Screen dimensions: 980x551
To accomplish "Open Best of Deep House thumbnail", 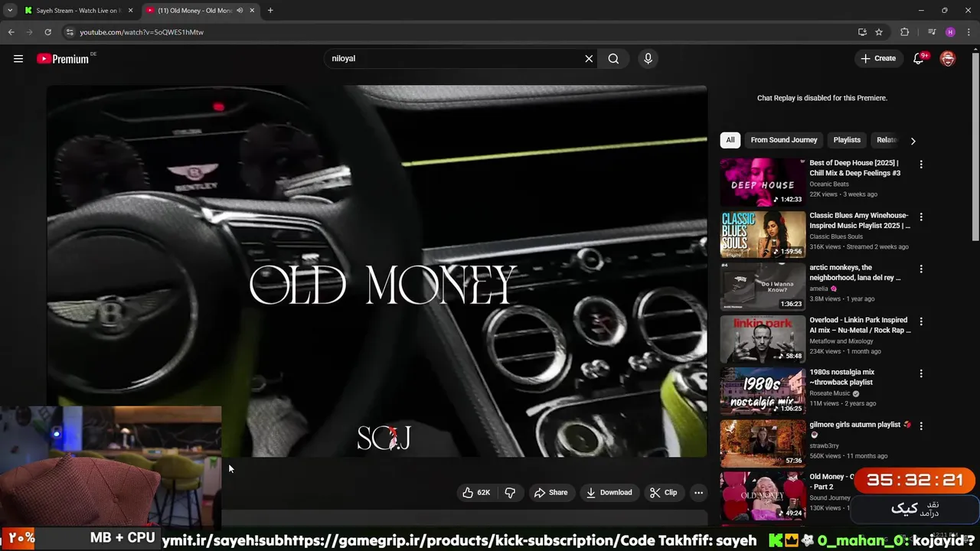I will point(763,182).
